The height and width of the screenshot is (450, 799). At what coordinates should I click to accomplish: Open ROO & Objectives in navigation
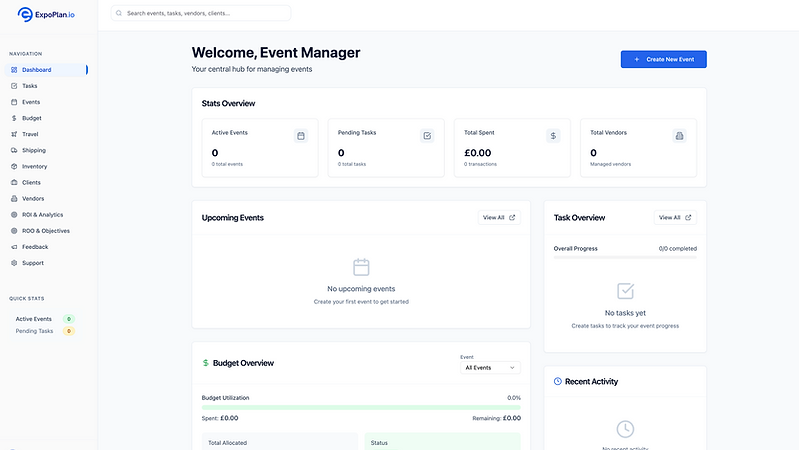pos(46,231)
